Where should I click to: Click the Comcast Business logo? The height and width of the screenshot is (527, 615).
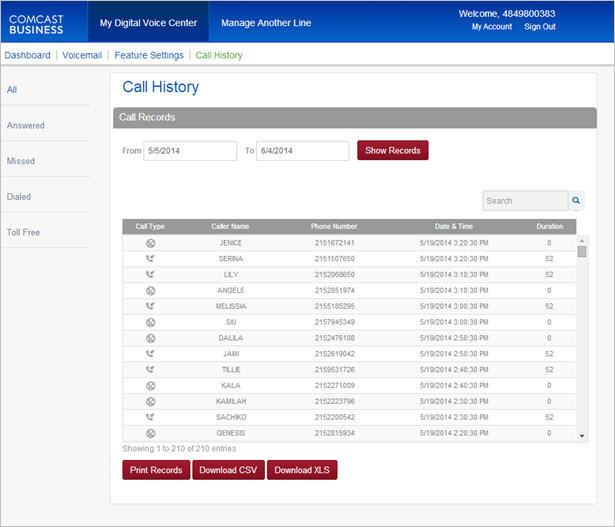click(36, 24)
